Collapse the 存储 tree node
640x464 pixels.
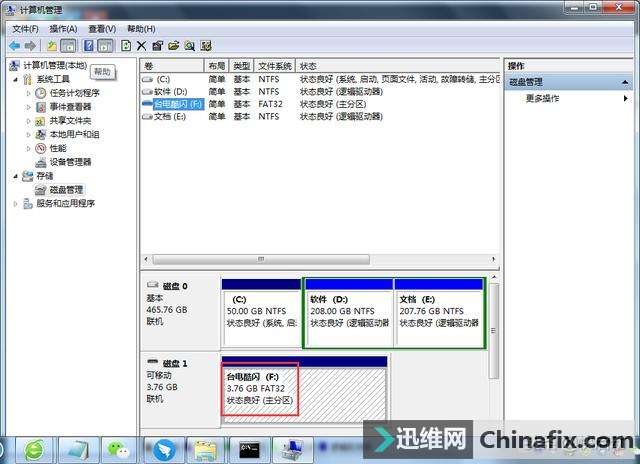pyautogui.click(x=16, y=176)
